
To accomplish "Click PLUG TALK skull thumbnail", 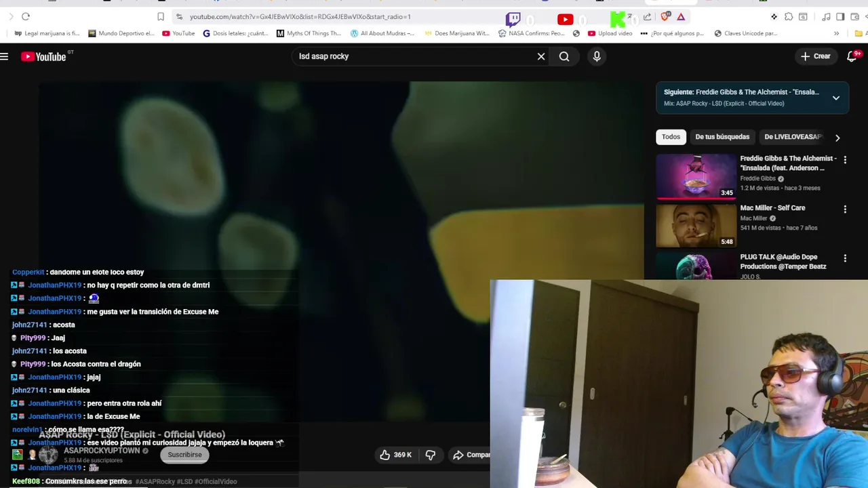I will [696, 266].
